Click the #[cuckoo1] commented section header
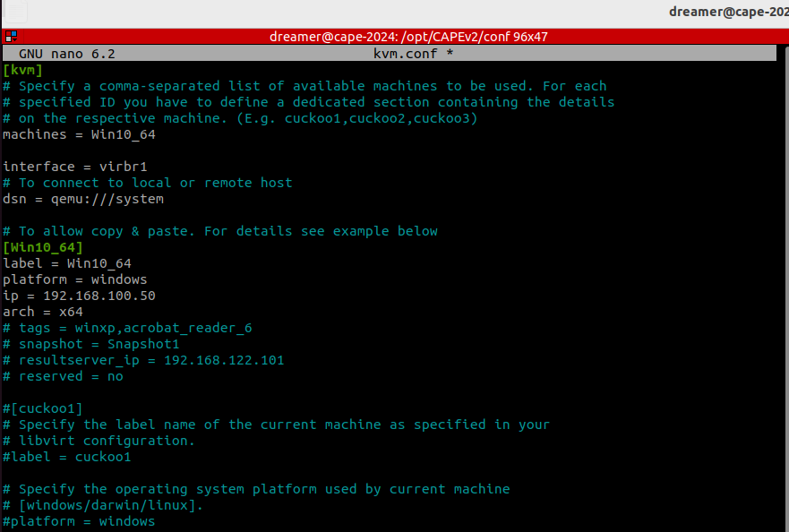The height and width of the screenshot is (532, 789). [43, 408]
